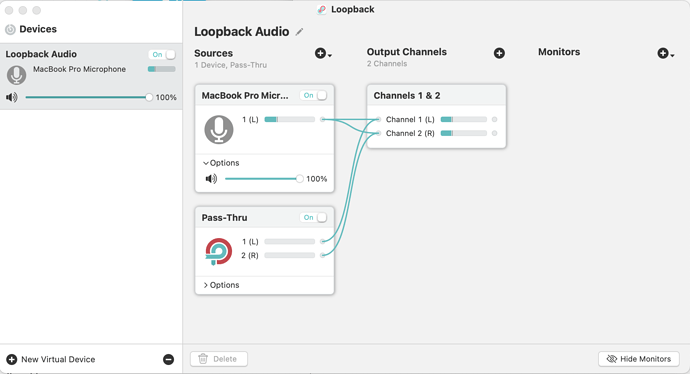Click the Pass-Thru 1 (L) level meter
The width and height of the screenshot is (690, 374).
click(x=290, y=242)
